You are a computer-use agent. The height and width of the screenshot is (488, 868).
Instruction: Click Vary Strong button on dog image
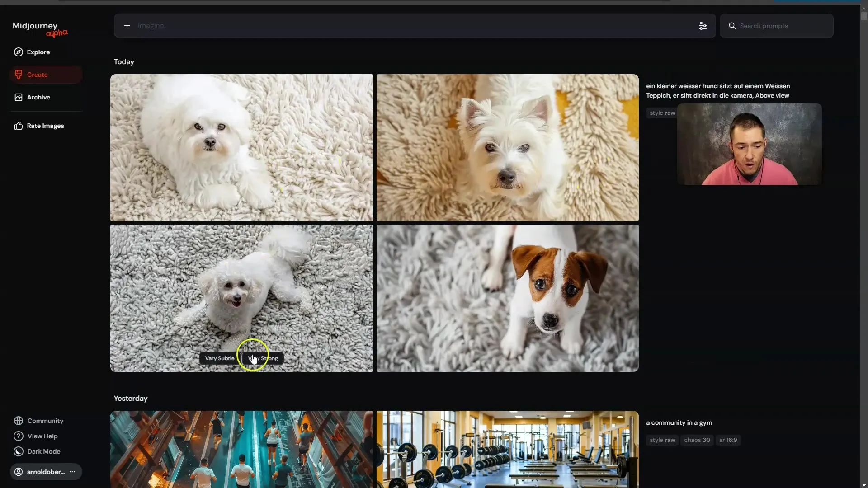pyautogui.click(x=262, y=358)
